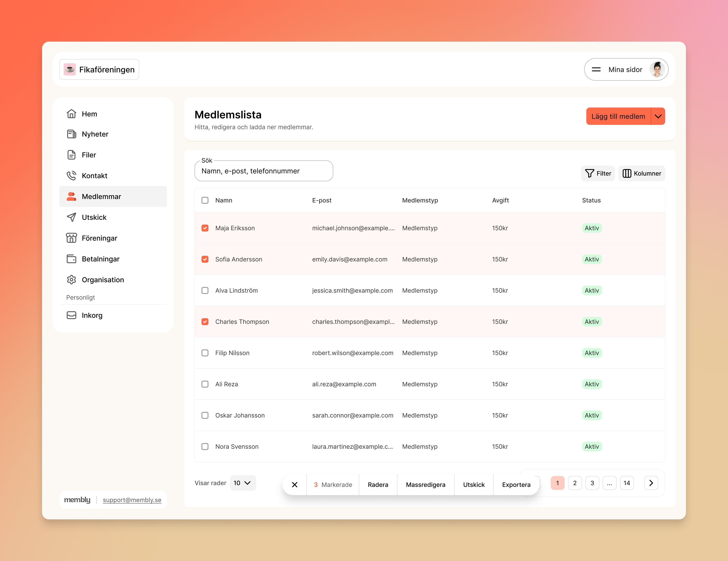Click the paper plane Utskick icon in sidebar
728x561 pixels.
(71, 217)
